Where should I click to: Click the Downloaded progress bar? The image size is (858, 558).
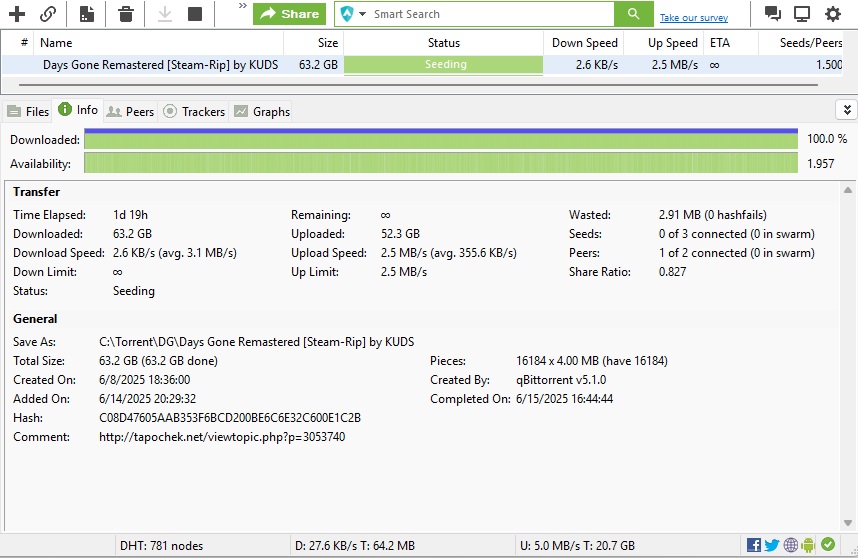click(441, 139)
